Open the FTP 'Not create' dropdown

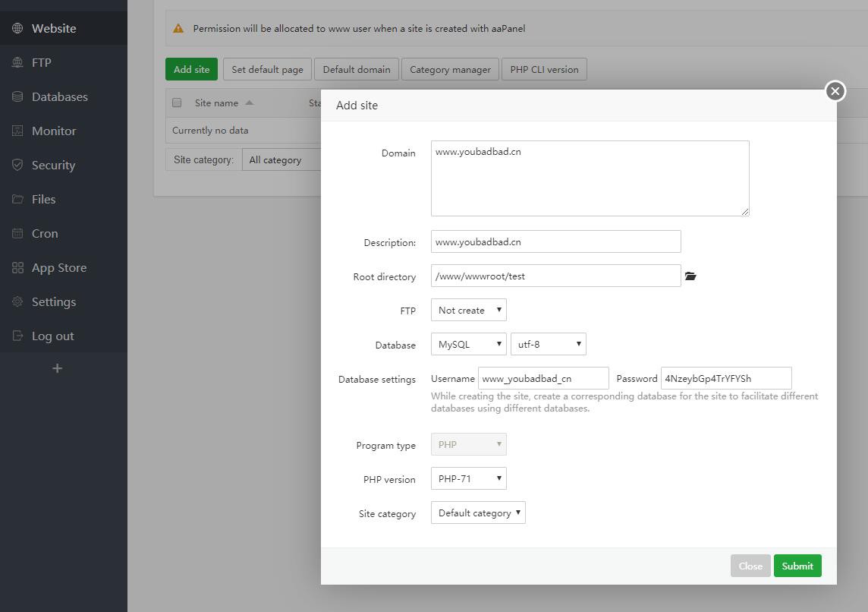(x=468, y=310)
